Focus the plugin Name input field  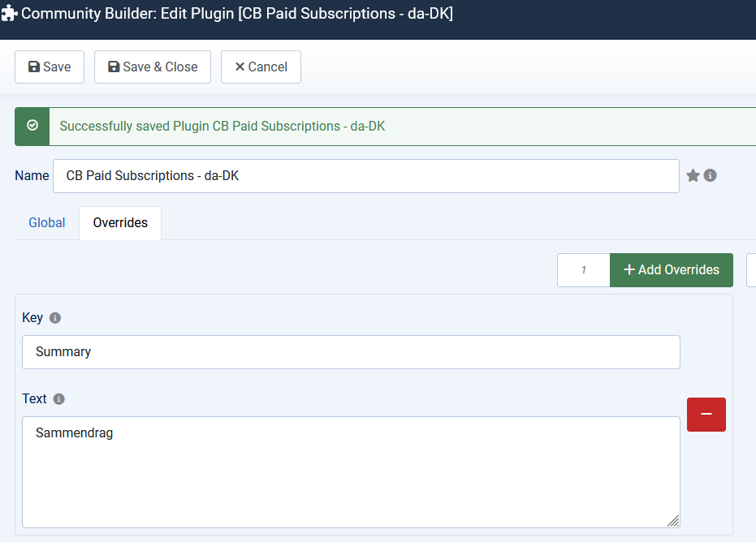[x=365, y=176]
